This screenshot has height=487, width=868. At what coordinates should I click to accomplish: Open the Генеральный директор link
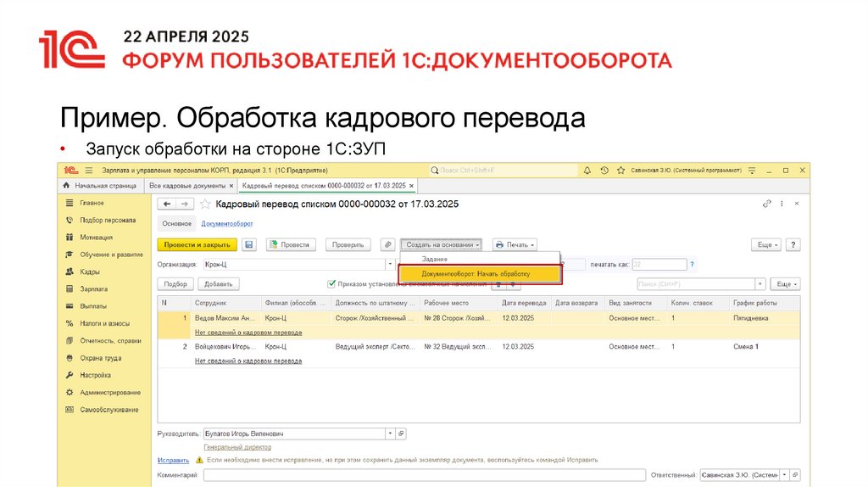click(x=237, y=447)
